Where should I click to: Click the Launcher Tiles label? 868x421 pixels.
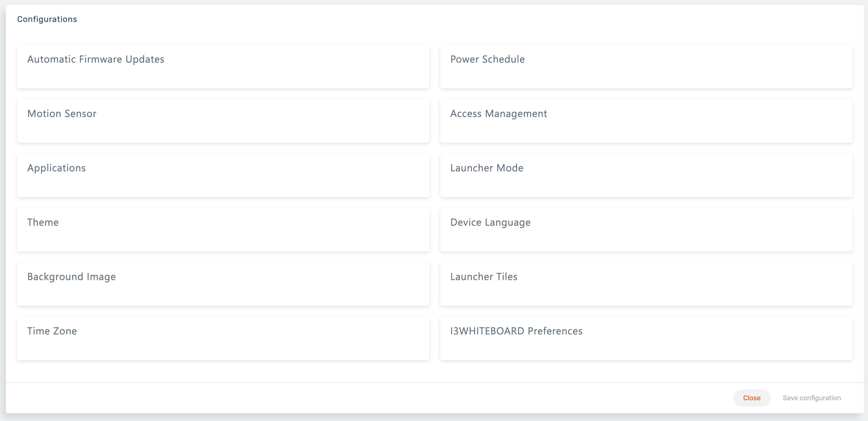point(484,277)
